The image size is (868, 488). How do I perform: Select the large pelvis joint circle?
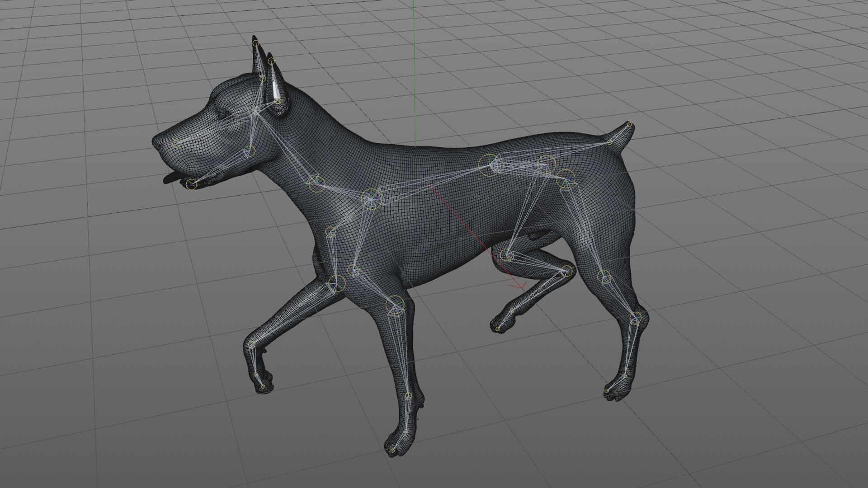tap(490, 165)
